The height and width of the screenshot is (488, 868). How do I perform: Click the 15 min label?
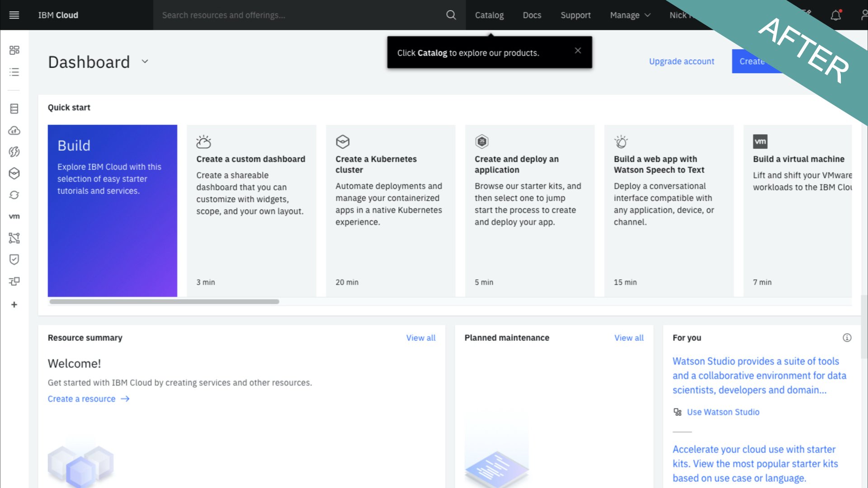coord(625,282)
